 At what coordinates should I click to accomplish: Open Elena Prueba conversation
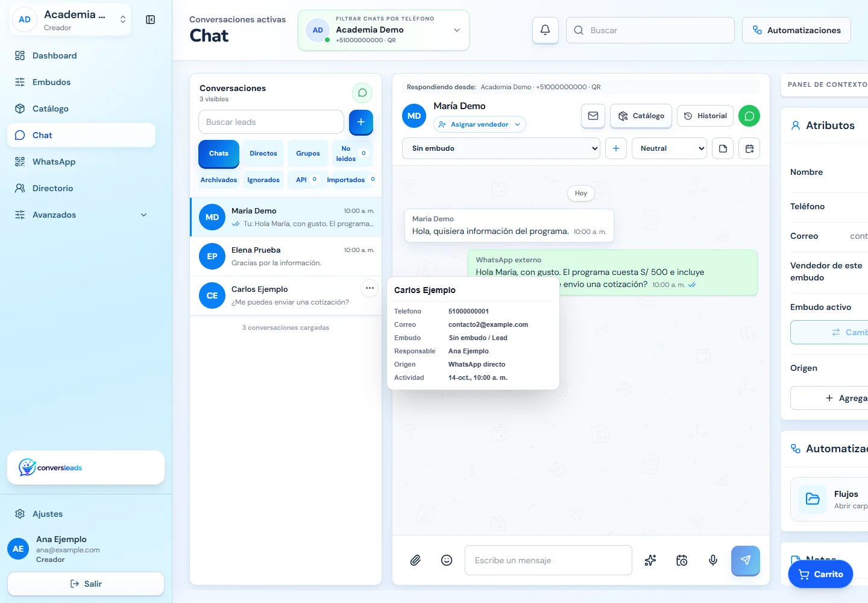coord(286,256)
